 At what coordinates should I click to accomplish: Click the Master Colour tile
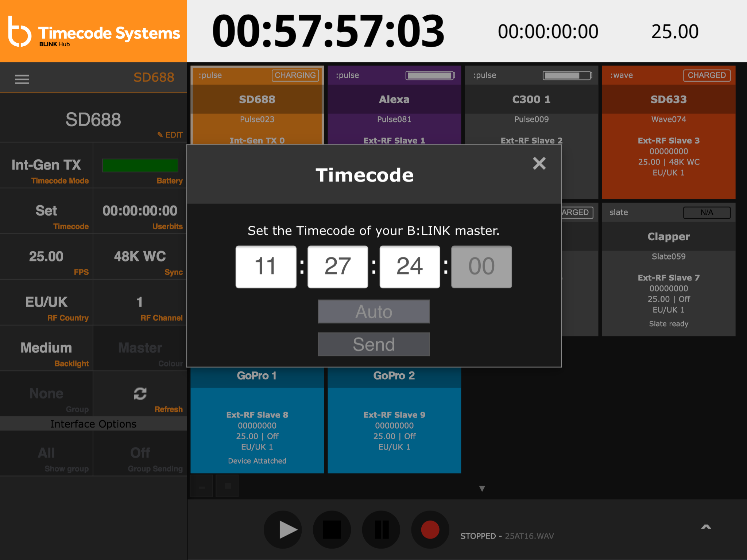pyautogui.click(x=140, y=348)
